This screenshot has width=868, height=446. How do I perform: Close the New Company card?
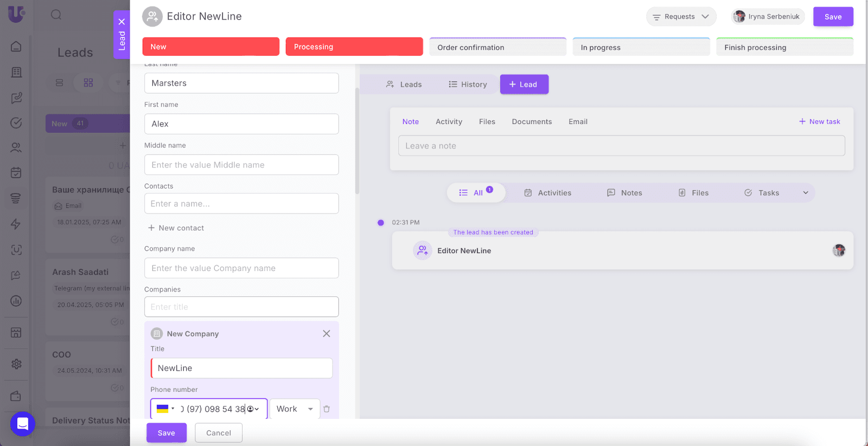coord(326,334)
